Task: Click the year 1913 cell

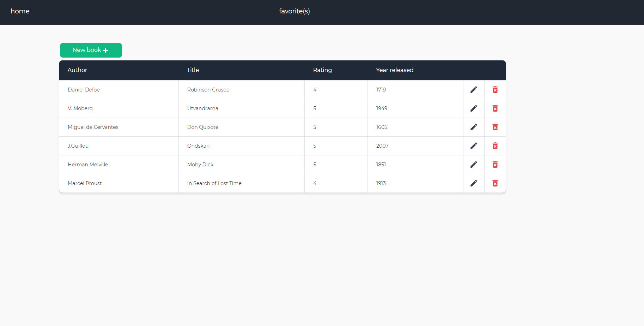Action: coord(415,183)
